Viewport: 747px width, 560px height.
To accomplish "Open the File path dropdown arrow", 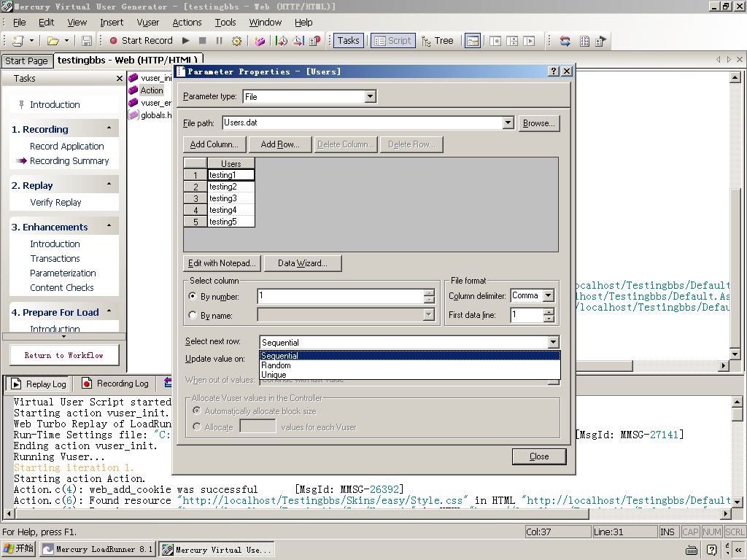I will [508, 122].
